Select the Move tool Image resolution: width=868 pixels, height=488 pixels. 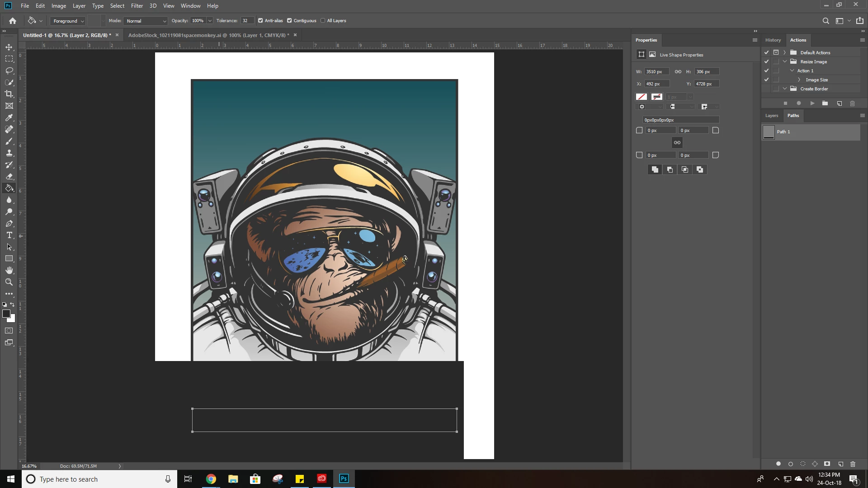[x=9, y=47]
